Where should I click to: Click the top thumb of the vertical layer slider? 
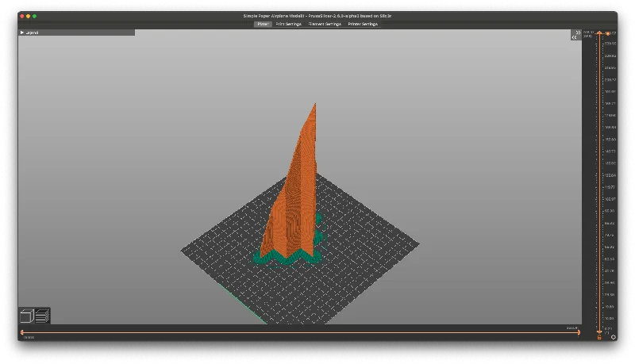pos(599,33)
